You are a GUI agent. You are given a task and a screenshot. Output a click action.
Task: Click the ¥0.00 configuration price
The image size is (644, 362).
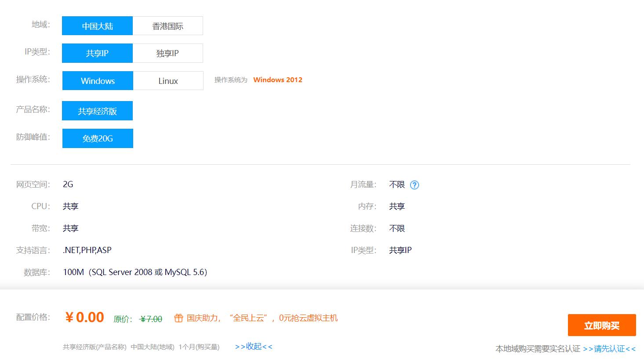[x=84, y=317]
